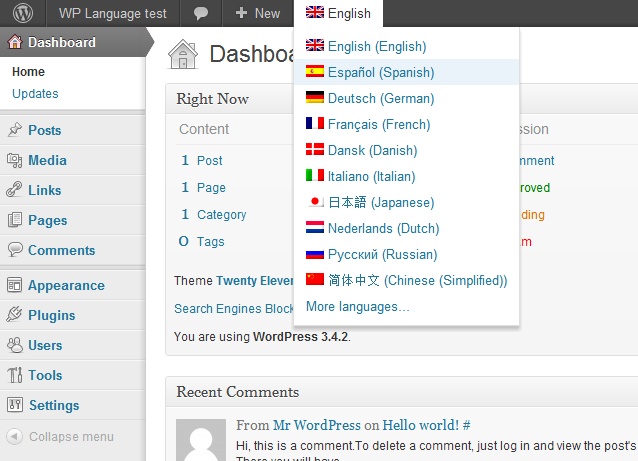Screen dimensions: 638x461
Task: Switch to Japanese language option
Action: 406,202
